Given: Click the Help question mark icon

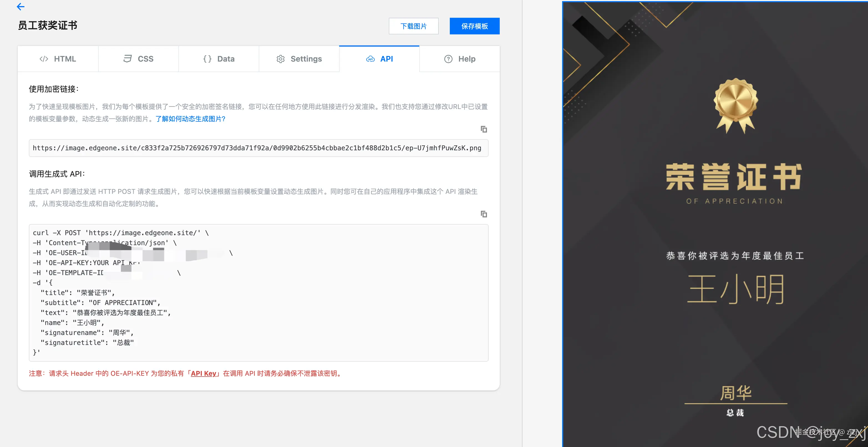Looking at the screenshot, I should [x=448, y=59].
